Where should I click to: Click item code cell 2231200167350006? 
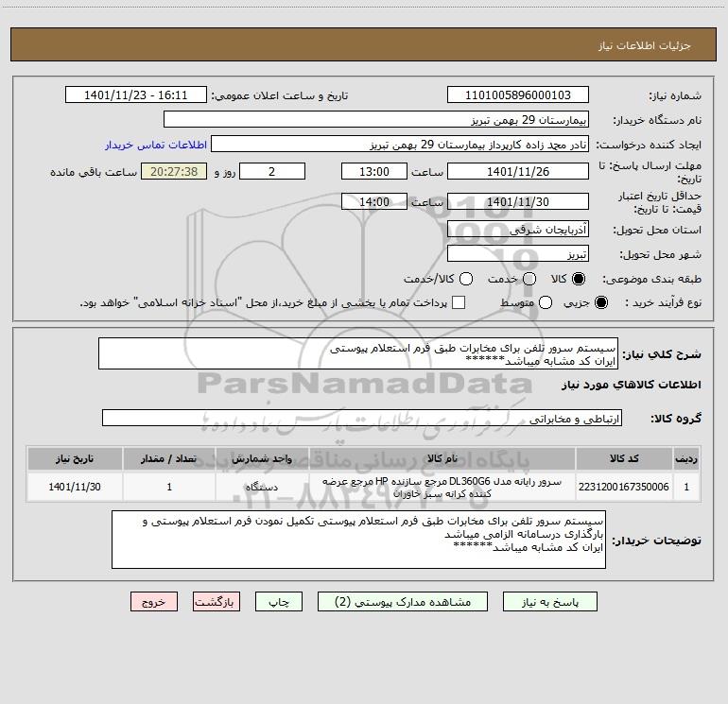pos(624,487)
